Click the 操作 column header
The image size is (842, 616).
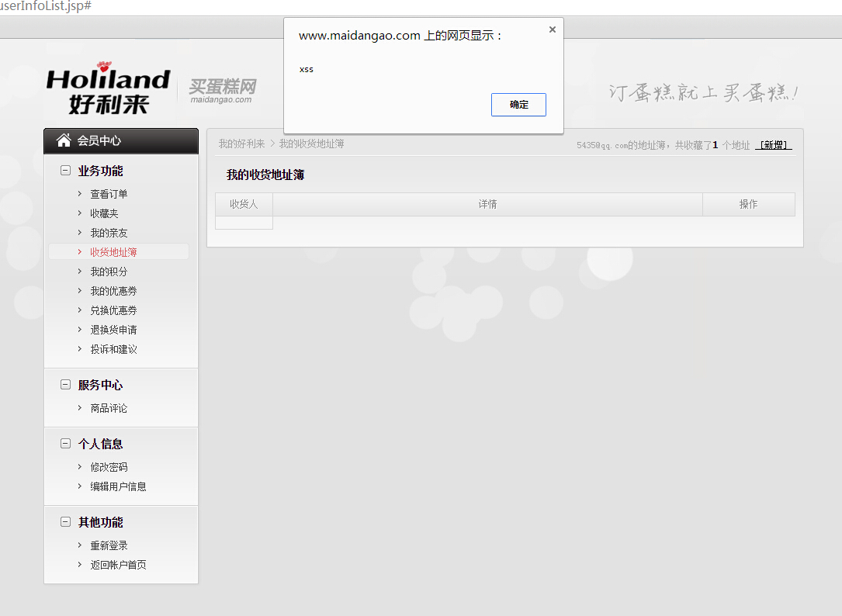[x=749, y=204]
